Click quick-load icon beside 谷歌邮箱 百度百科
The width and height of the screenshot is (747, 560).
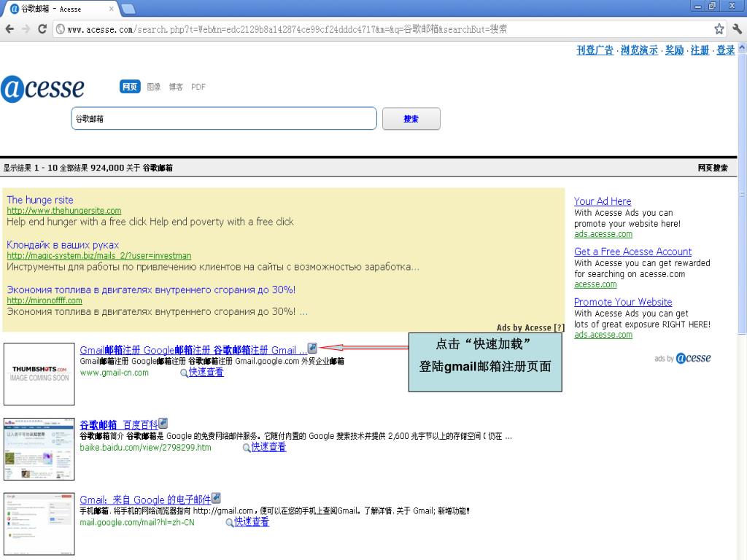tap(163, 423)
